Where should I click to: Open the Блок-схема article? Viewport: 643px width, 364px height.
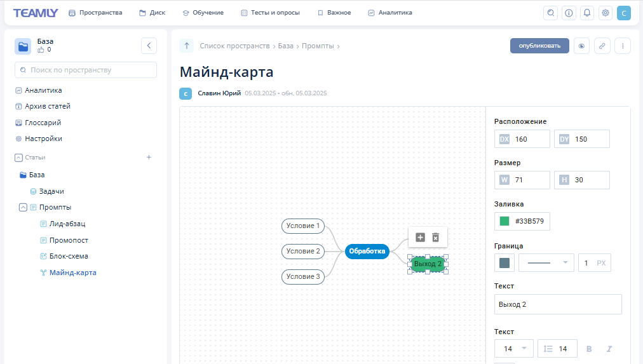[x=69, y=257]
